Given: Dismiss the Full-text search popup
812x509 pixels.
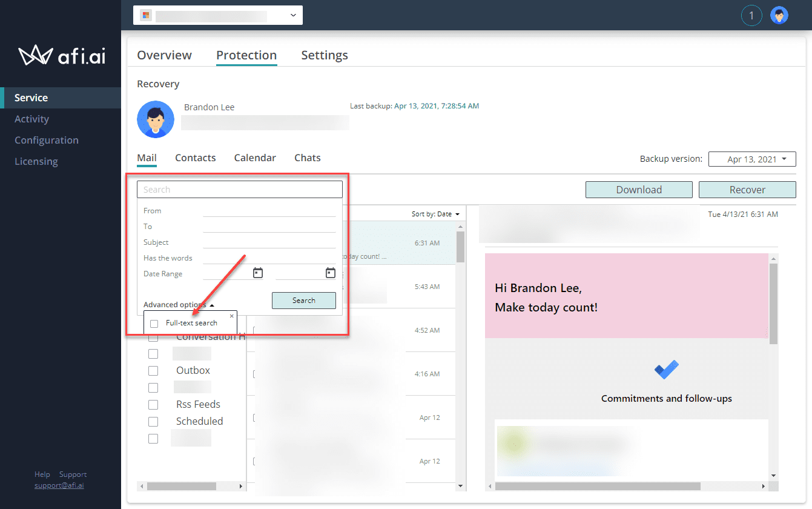Looking at the screenshot, I should [x=232, y=316].
